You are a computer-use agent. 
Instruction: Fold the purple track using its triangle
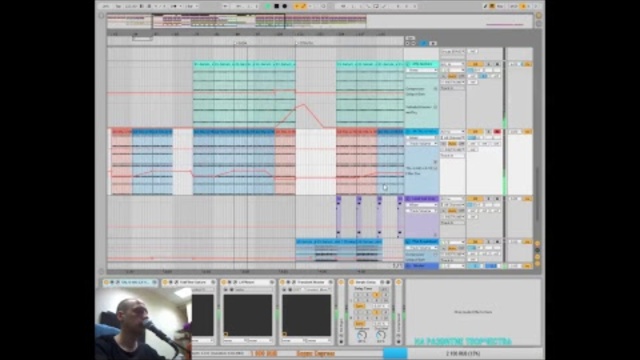408,199
